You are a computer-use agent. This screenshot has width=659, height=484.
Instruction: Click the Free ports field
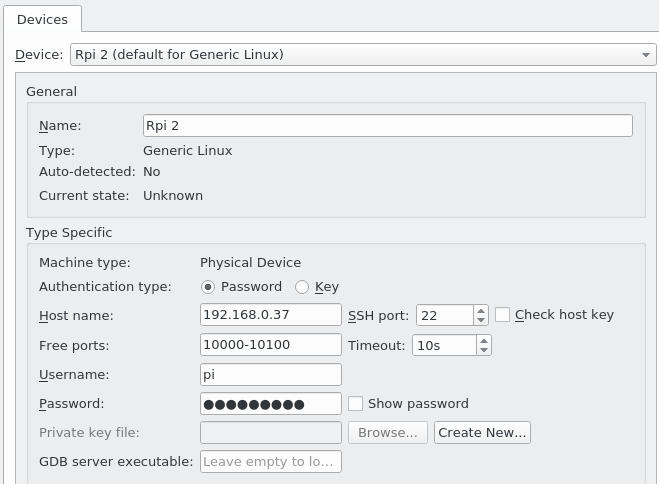(x=271, y=345)
